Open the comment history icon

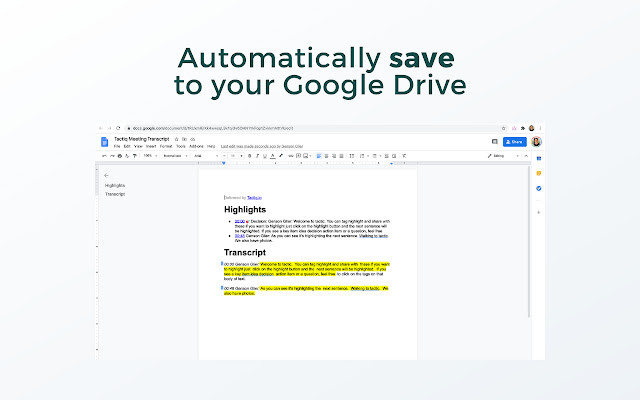pos(495,142)
